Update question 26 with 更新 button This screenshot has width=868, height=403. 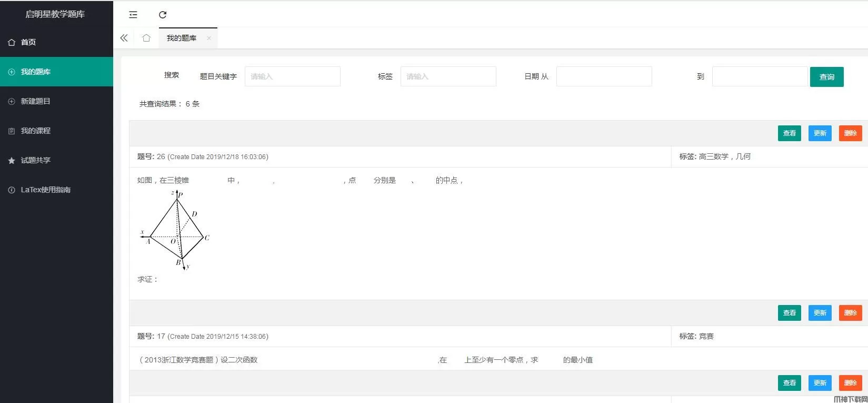[x=820, y=133]
